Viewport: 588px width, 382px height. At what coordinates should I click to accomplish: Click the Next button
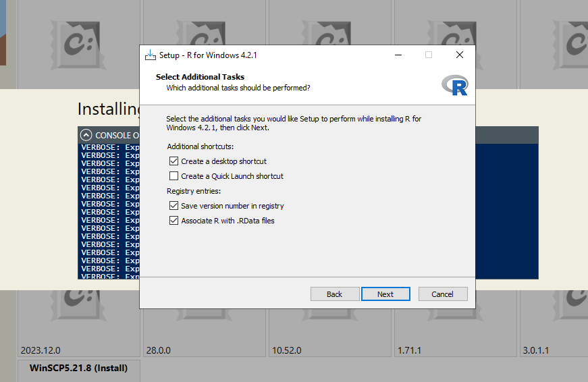coord(385,294)
